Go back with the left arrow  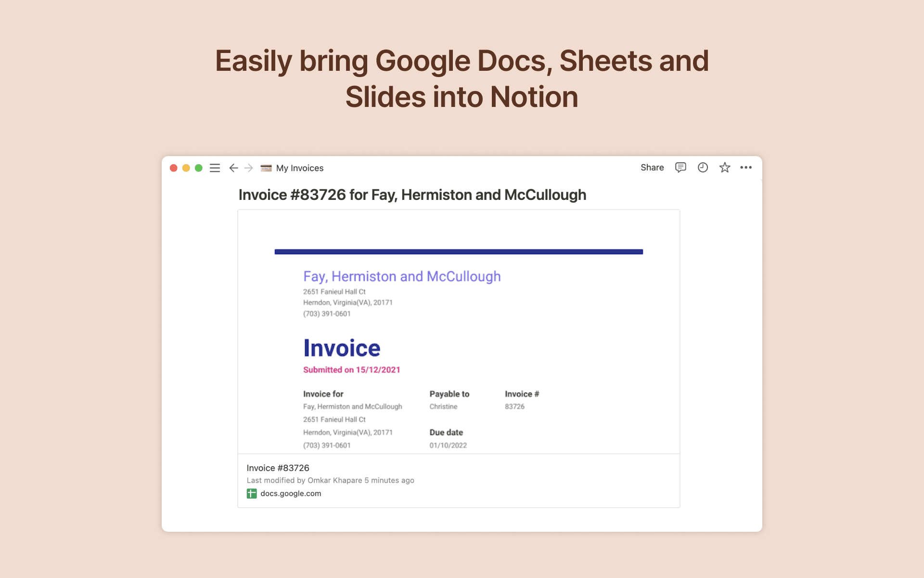coord(233,168)
